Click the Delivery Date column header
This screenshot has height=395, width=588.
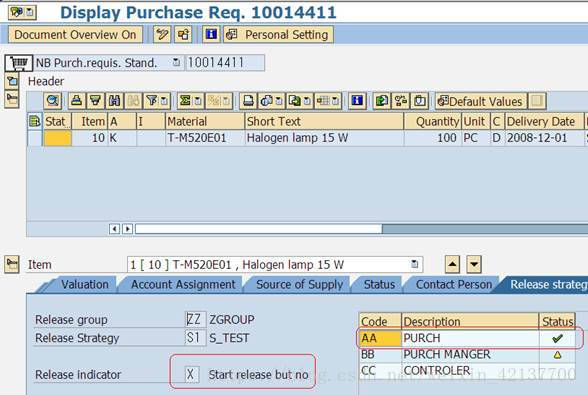(544, 121)
